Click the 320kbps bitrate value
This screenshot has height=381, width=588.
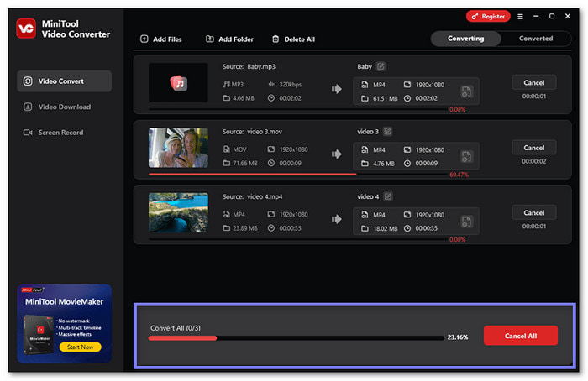click(291, 84)
